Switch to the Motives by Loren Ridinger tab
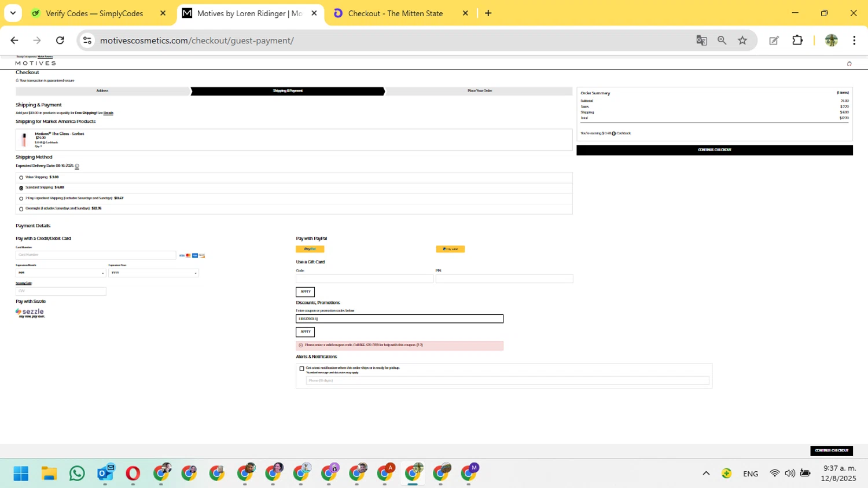This screenshot has height=488, width=868. coord(249,13)
